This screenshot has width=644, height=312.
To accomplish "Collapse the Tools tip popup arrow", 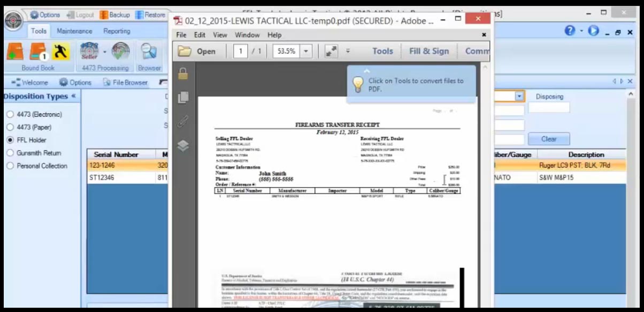I will click(366, 71).
